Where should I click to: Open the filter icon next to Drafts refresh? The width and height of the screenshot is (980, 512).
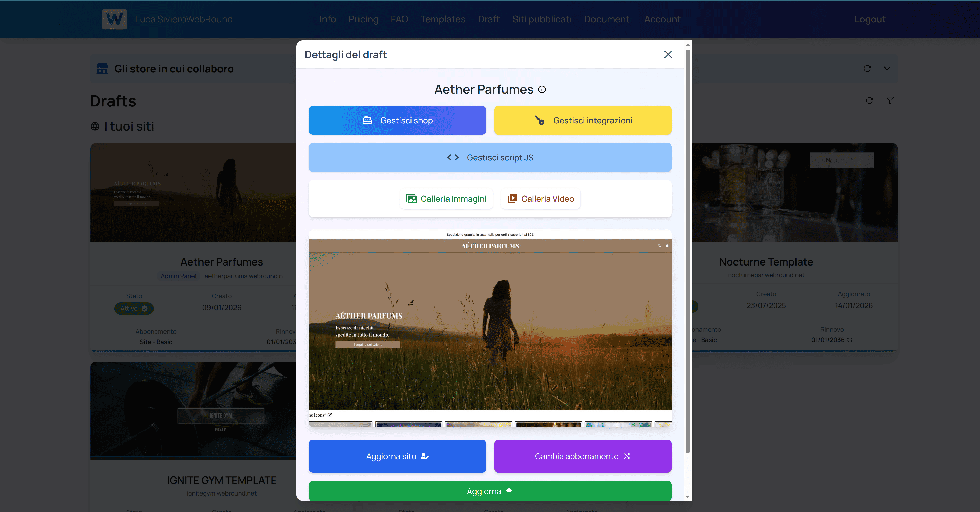(890, 100)
